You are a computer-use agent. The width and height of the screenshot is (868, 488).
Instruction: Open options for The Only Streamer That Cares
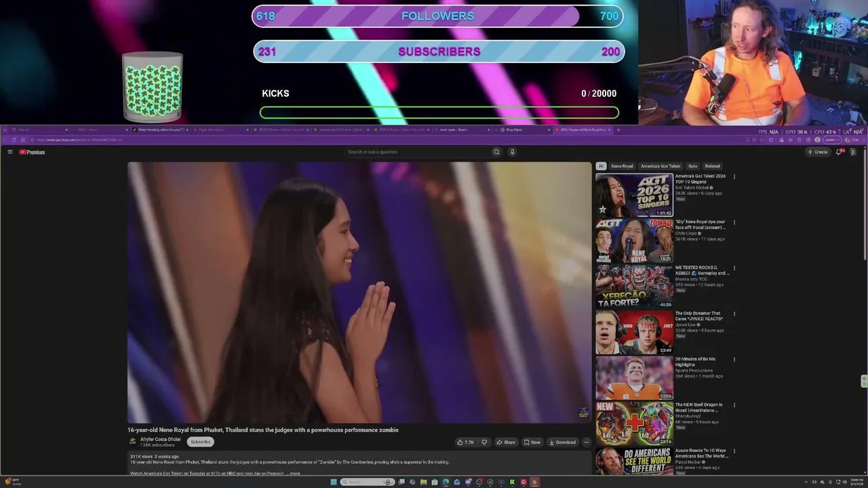pos(734,314)
